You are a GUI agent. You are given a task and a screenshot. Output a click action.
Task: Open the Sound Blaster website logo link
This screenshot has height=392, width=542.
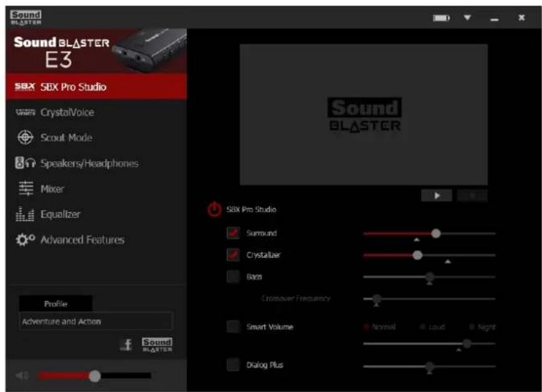point(157,345)
